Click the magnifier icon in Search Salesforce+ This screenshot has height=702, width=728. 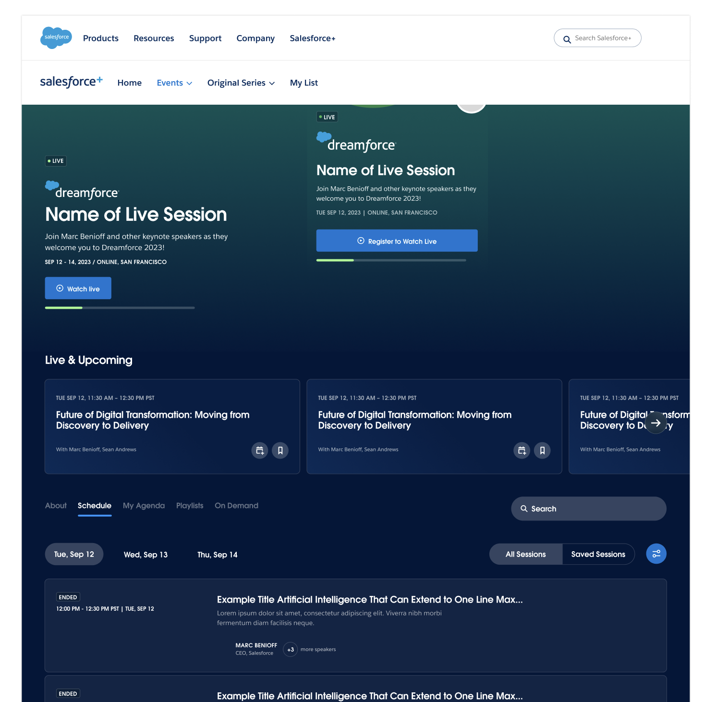pos(567,39)
